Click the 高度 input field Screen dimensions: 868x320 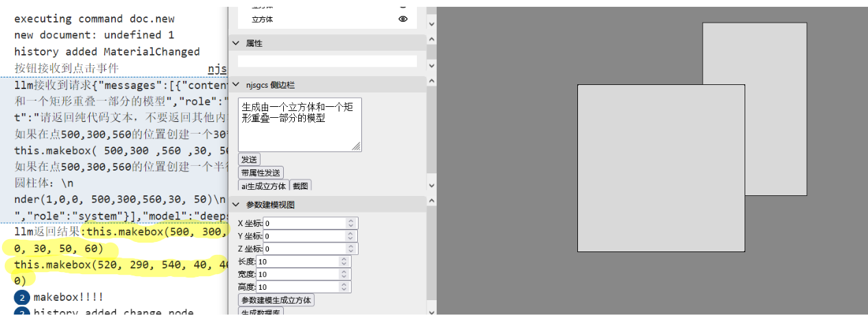(x=303, y=287)
